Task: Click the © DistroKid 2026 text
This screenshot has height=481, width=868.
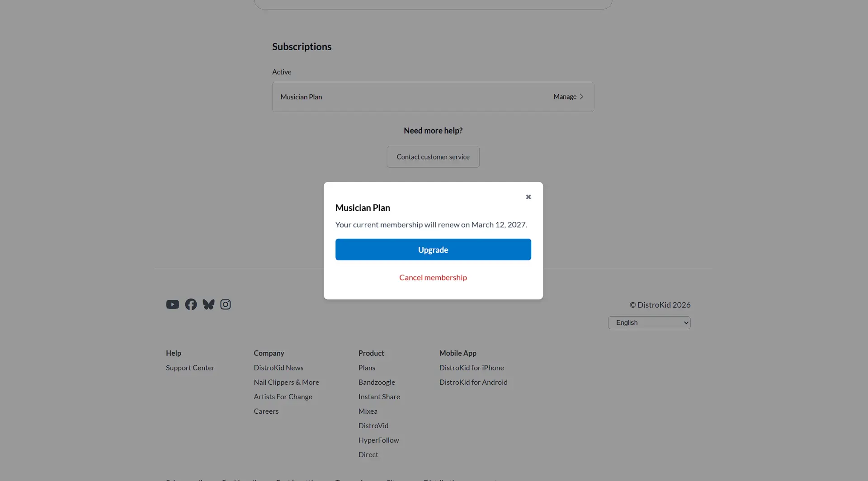Action: coord(660,305)
